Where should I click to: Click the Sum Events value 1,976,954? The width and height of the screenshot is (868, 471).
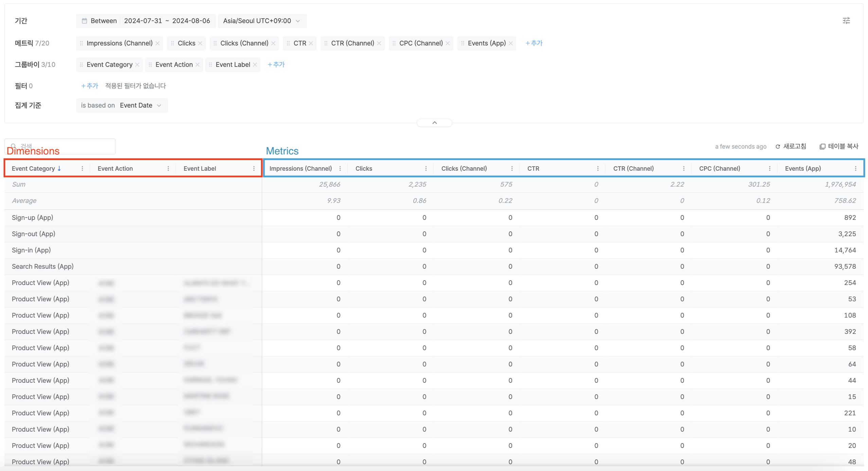click(x=840, y=185)
